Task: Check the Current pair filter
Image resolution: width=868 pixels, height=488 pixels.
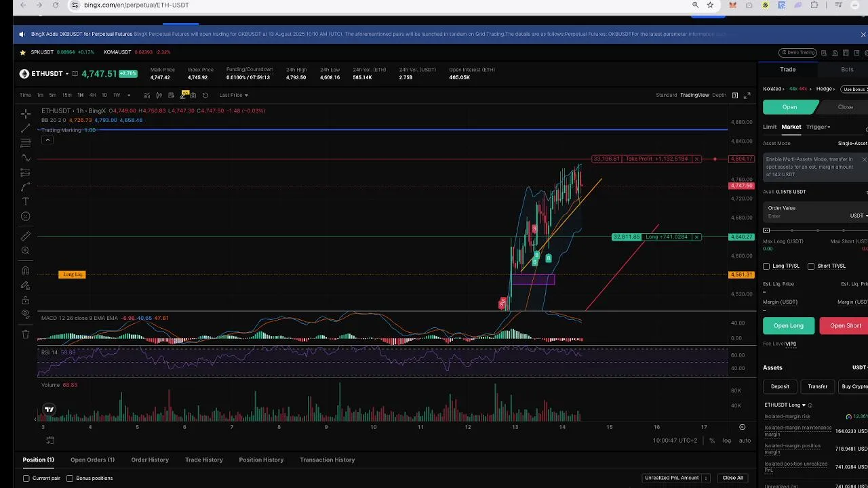Action: click(26, 479)
